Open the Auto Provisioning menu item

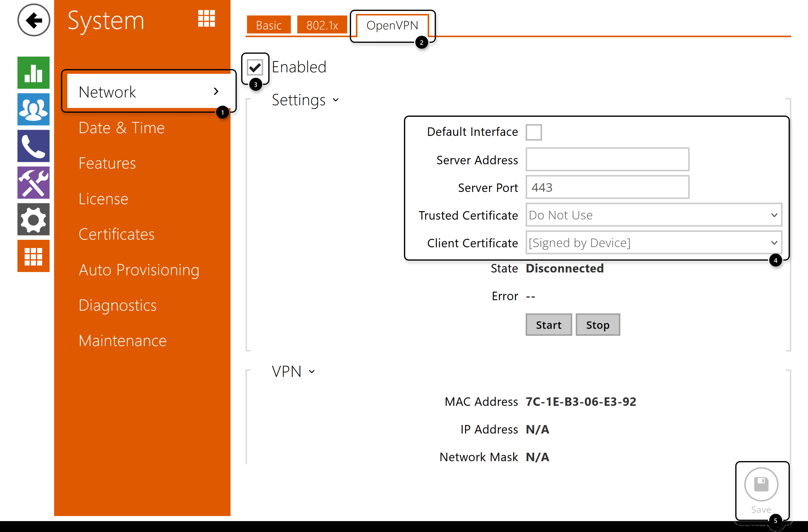(x=139, y=270)
